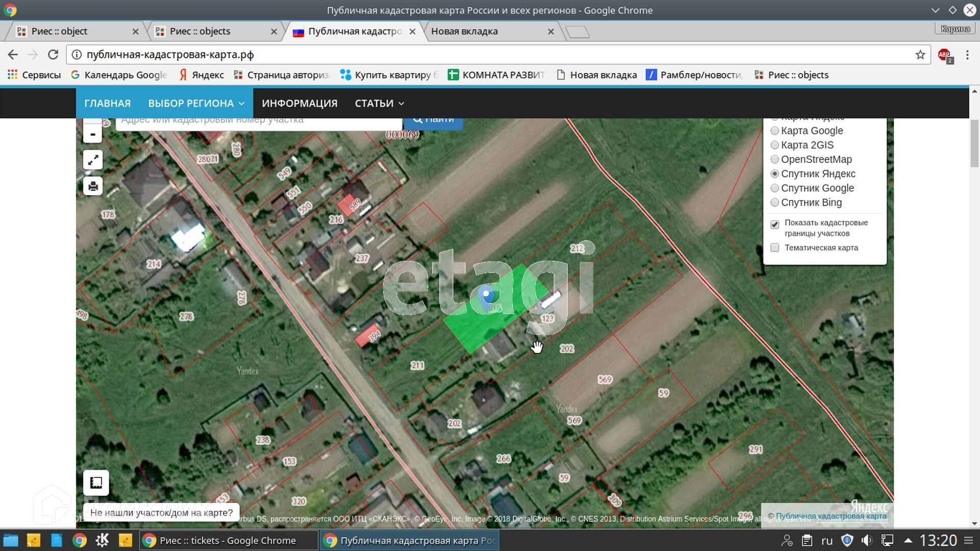Open the Chrome three-dot menu
This screenshot has height=551, width=980.
[x=967, y=55]
